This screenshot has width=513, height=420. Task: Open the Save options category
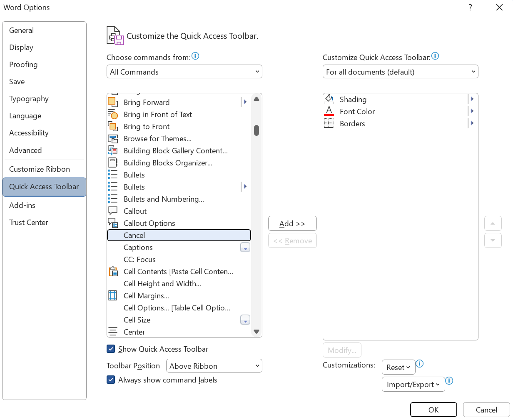coord(44,82)
